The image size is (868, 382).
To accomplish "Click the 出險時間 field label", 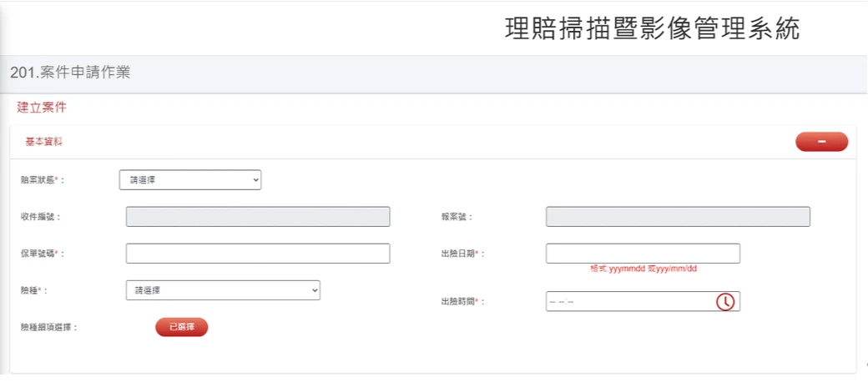I will click(x=462, y=302).
